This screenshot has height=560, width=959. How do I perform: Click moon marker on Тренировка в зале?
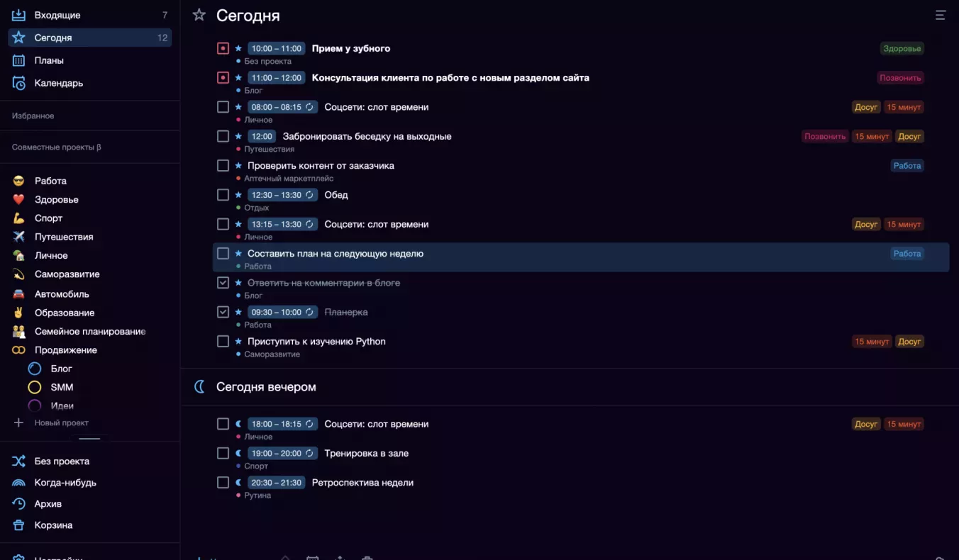238,453
